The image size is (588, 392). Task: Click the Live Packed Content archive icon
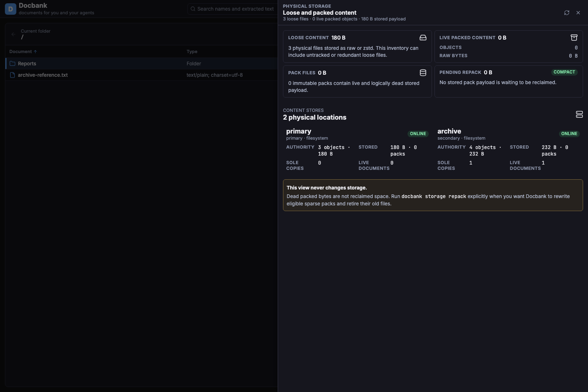(574, 38)
